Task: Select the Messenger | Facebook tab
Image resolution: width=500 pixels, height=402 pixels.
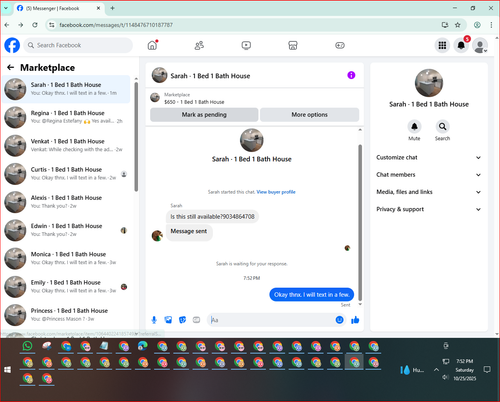Action: pyautogui.click(x=59, y=8)
